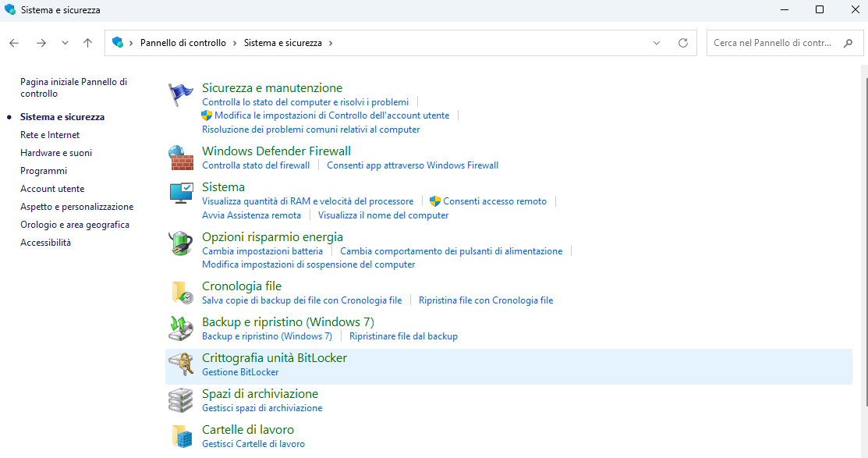
Task: Select Sistema e sicurezza in sidebar
Action: [x=62, y=117]
